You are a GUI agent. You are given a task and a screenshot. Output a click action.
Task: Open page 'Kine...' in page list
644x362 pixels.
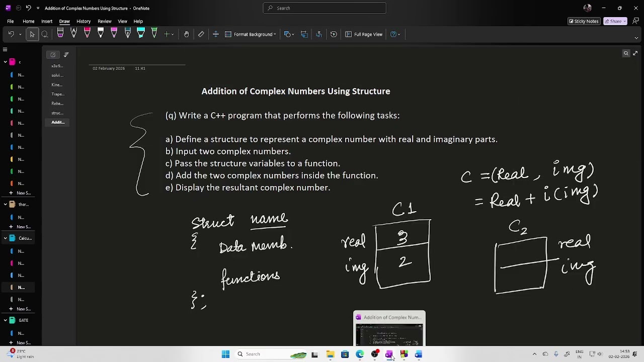coord(57,85)
